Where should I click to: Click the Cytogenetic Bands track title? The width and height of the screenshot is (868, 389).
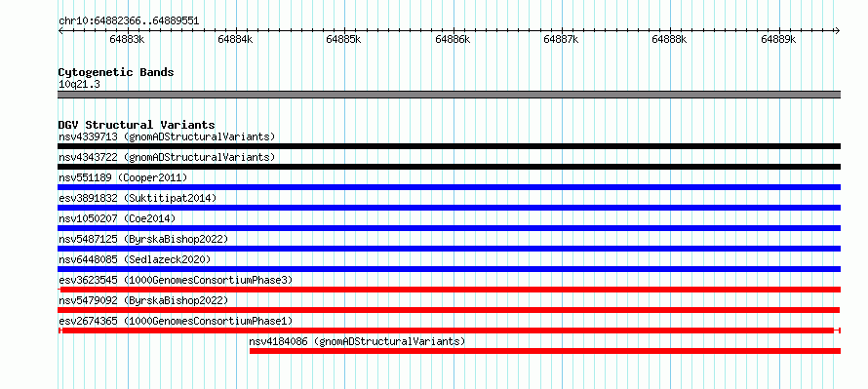(x=116, y=72)
